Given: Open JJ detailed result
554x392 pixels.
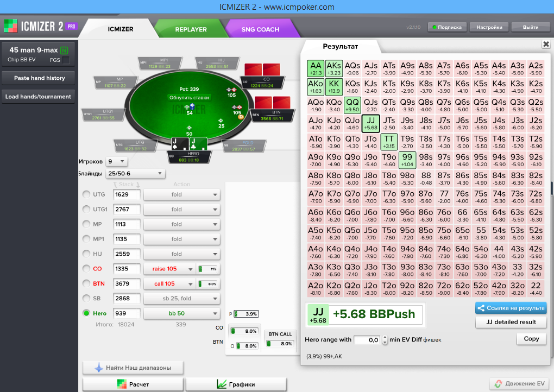Looking at the screenshot, I should point(511,322).
